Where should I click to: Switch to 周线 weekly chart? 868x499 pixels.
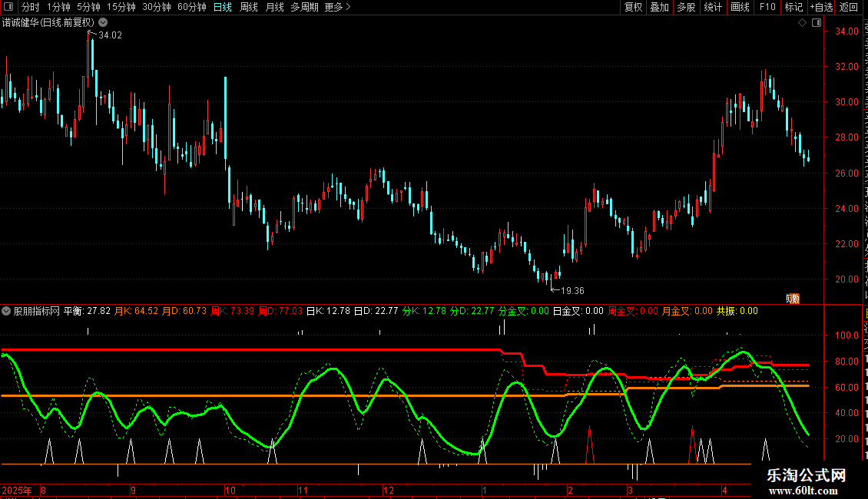249,7
